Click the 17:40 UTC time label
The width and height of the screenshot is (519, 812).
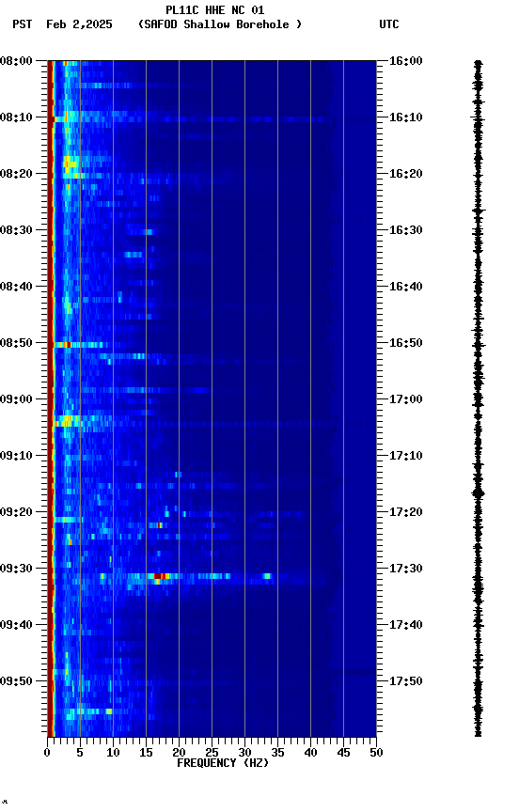(405, 625)
